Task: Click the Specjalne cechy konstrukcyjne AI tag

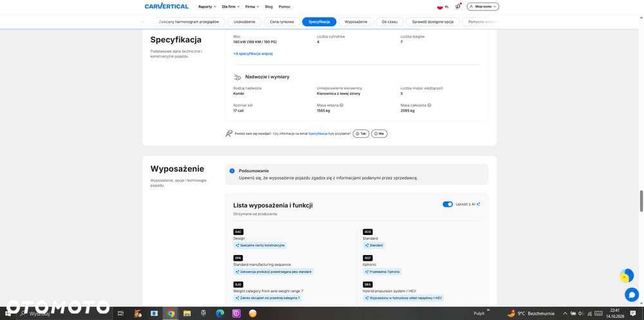Action: tap(260, 245)
